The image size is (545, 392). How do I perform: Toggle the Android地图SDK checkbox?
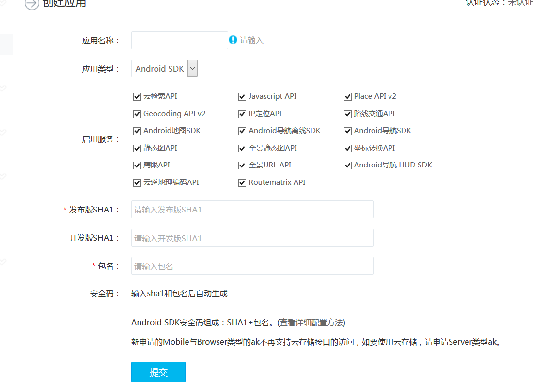[137, 131]
